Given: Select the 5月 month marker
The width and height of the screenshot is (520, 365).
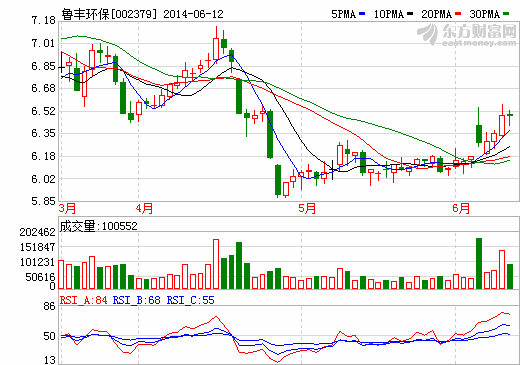Looking at the screenshot, I should [x=307, y=209].
